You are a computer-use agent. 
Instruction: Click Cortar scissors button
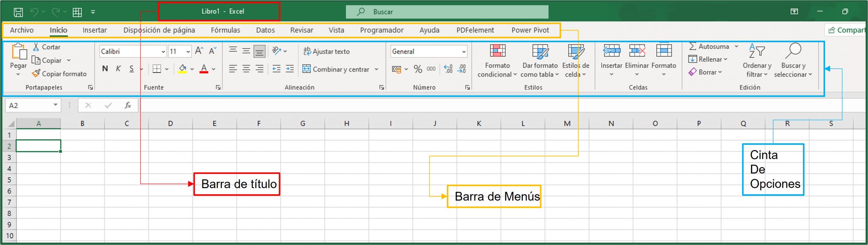point(47,47)
